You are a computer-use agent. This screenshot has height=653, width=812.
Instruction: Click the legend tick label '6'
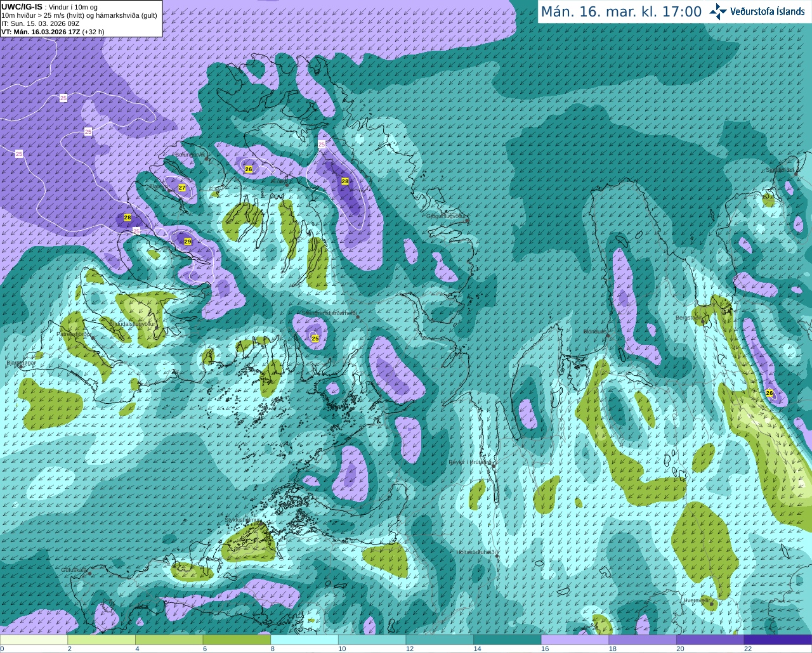pyautogui.click(x=205, y=649)
